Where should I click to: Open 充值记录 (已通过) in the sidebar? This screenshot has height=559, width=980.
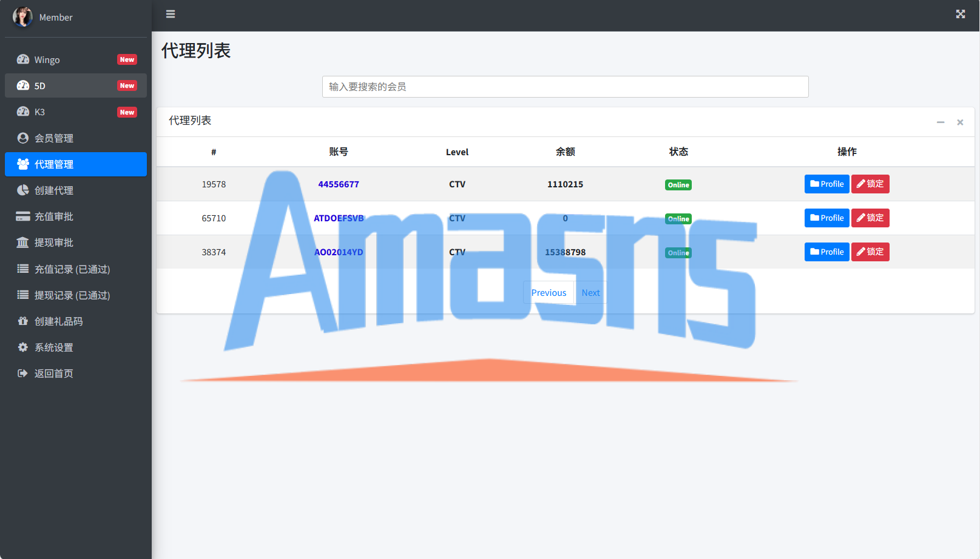(x=76, y=269)
